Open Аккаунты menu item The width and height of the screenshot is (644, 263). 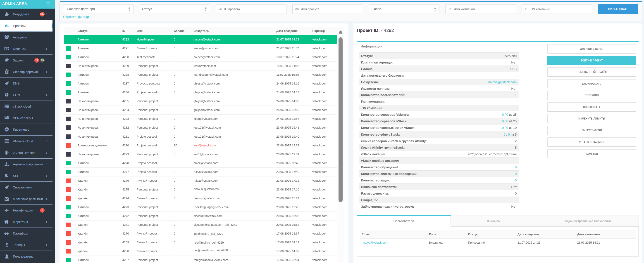pyautogui.click(x=26, y=37)
